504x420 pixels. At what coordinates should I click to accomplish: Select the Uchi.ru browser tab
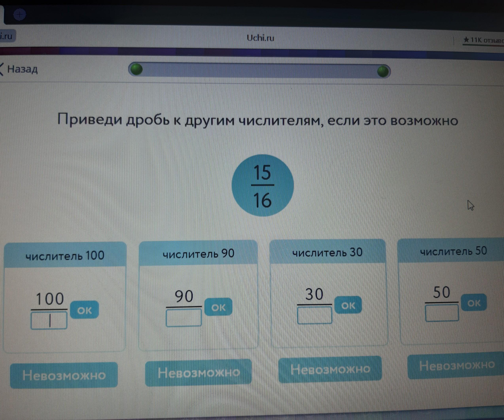click(260, 38)
